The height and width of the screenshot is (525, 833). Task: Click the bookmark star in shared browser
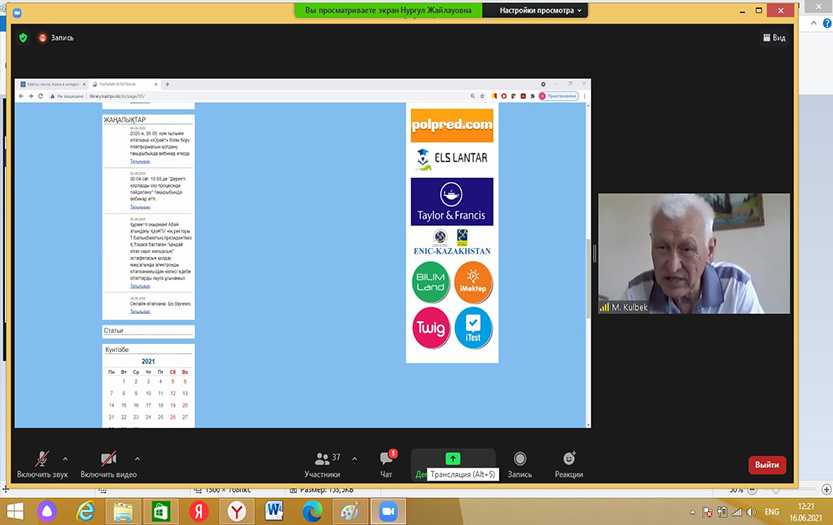(482, 96)
